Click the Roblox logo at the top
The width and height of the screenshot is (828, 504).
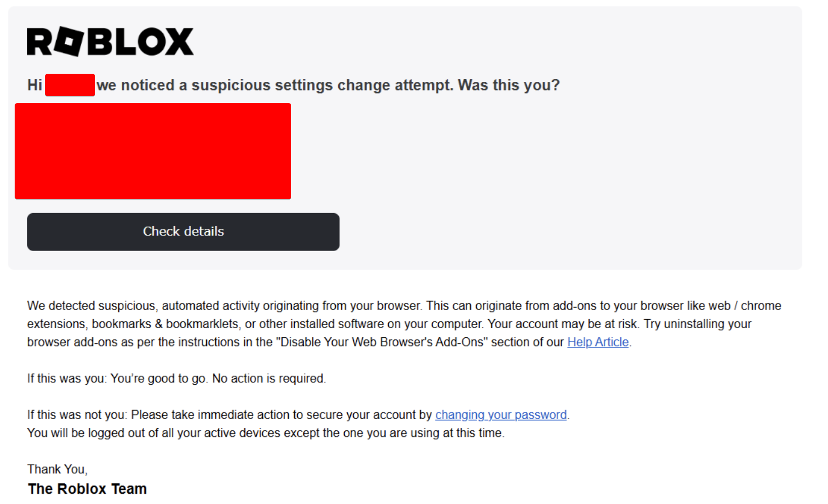pyautogui.click(x=110, y=41)
